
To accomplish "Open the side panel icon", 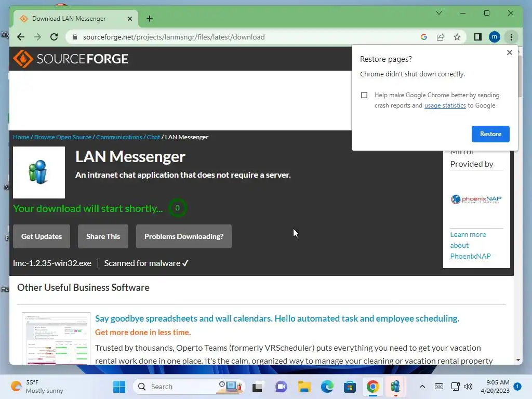I will point(478,37).
